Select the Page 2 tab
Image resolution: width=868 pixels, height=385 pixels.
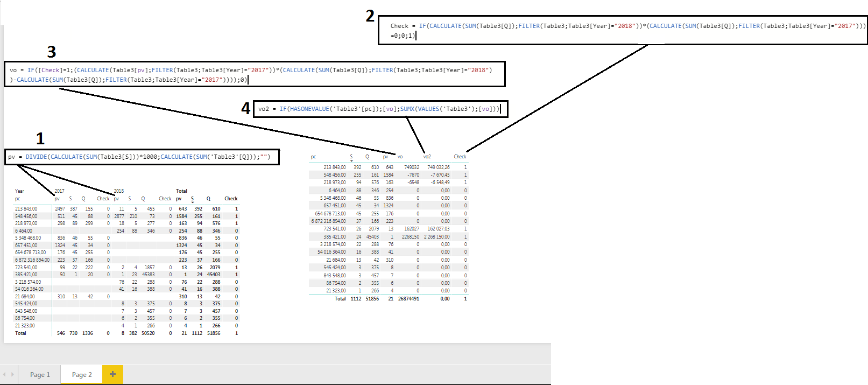(x=82, y=375)
